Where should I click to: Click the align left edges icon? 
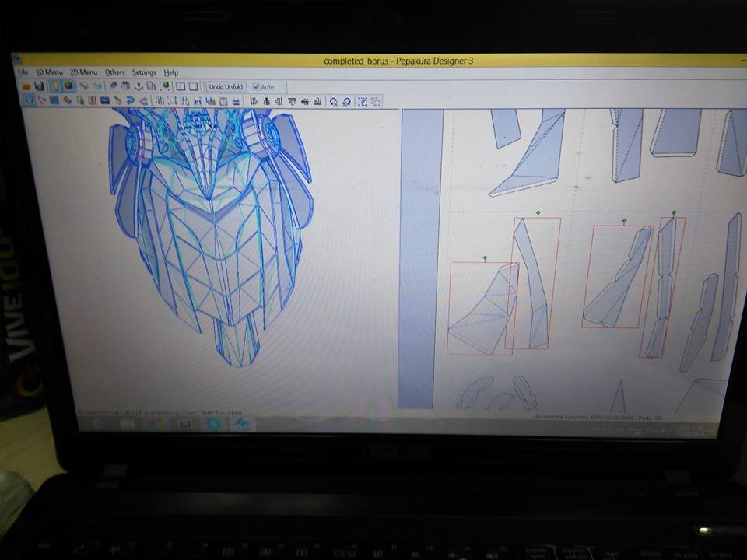(x=254, y=101)
